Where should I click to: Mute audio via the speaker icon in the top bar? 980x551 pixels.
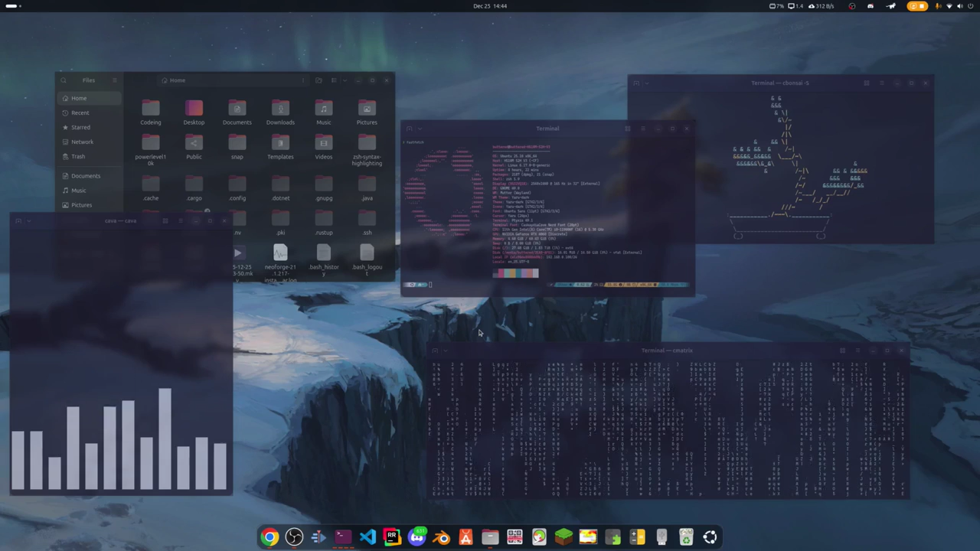961,6
